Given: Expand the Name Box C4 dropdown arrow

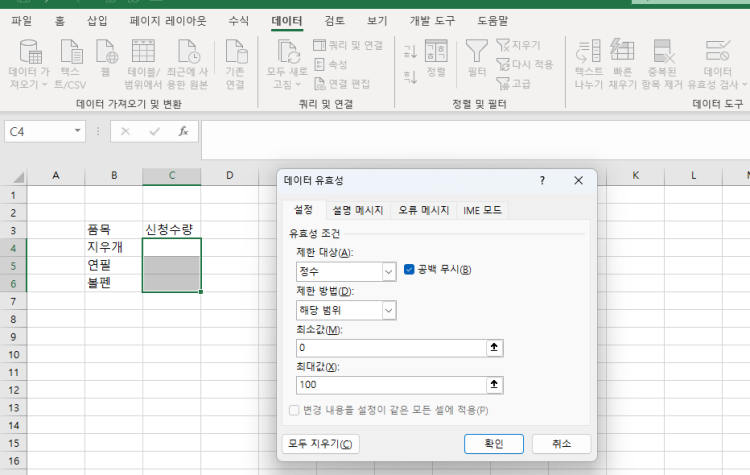Looking at the screenshot, I should [77, 131].
